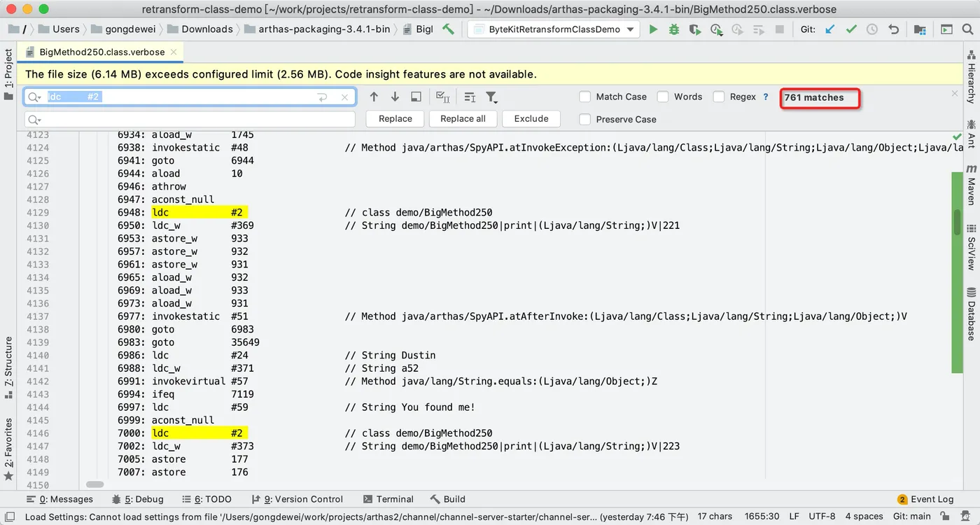Go to the next search occurrence arrow
The width and height of the screenshot is (980, 525).
[x=395, y=97]
